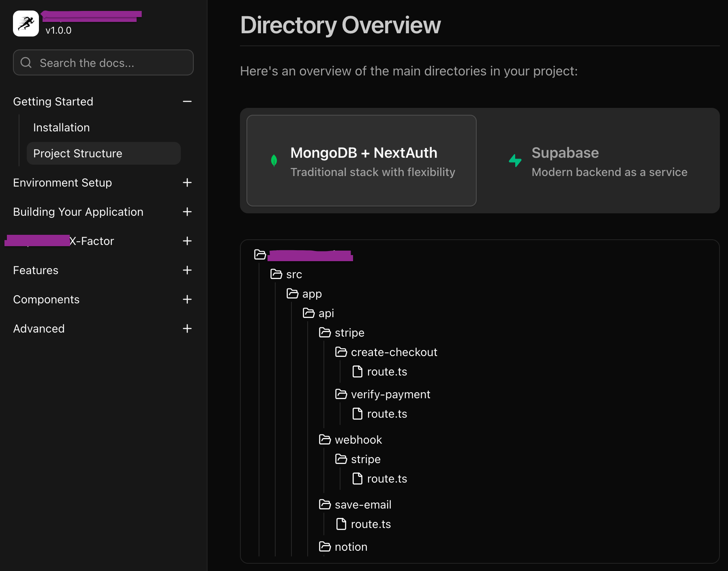
Task: Click the file icon under save-email
Action: (x=341, y=524)
